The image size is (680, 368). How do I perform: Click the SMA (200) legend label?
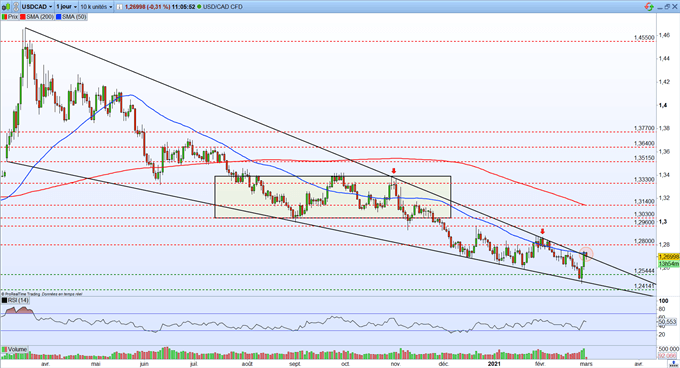pyautogui.click(x=40, y=17)
